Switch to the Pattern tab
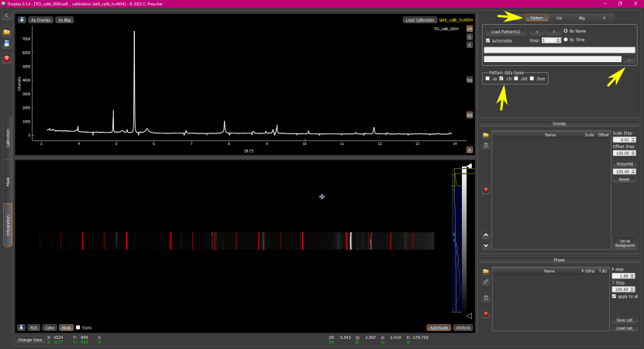644x349 pixels. (x=536, y=18)
